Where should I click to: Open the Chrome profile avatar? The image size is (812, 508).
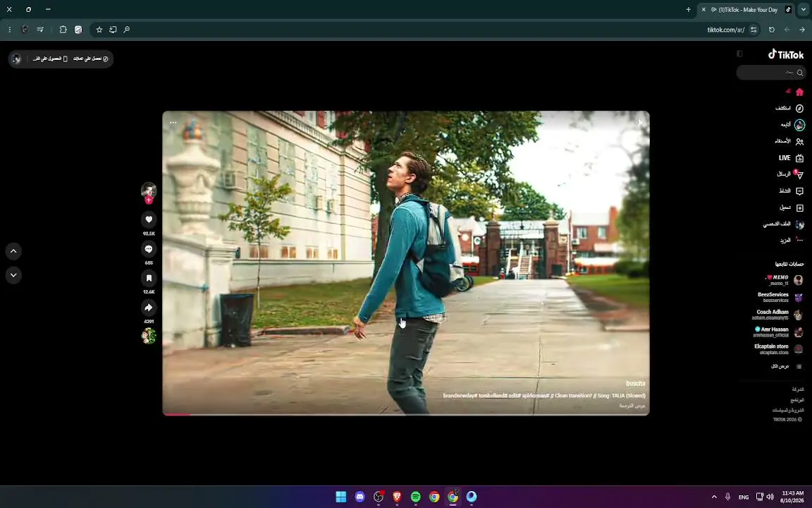point(25,30)
